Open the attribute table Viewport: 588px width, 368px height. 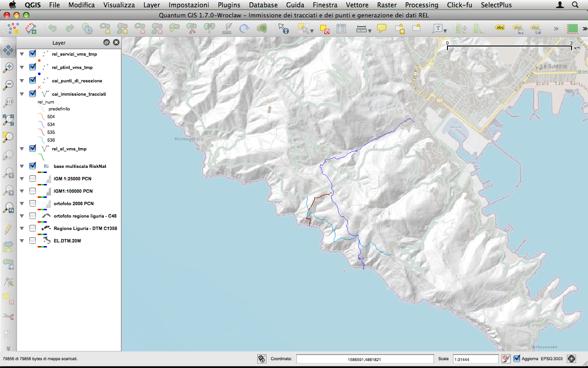click(x=341, y=29)
